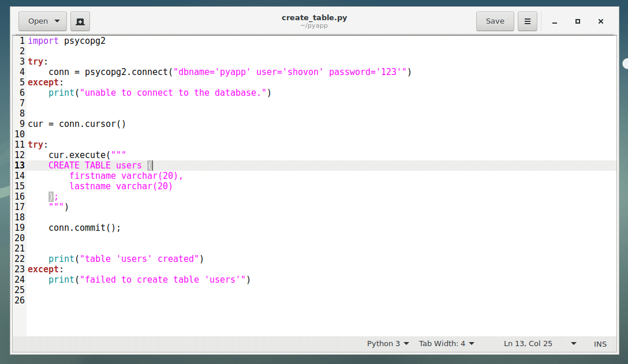Open the Tab Width dropdown

pos(446,344)
